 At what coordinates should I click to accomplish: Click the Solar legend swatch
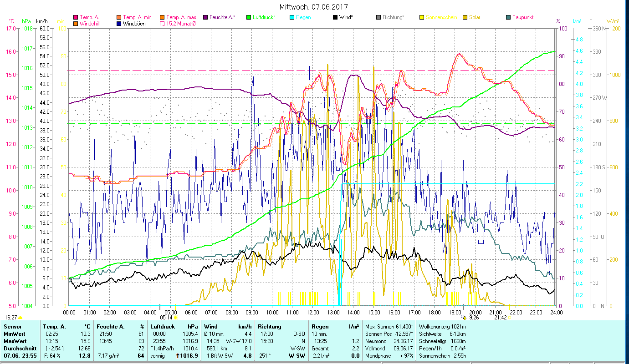click(465, 17)
